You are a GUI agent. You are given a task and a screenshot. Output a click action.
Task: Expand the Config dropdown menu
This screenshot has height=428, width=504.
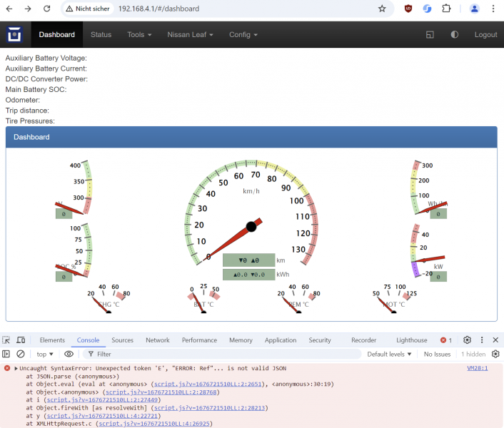click(243, 35)
